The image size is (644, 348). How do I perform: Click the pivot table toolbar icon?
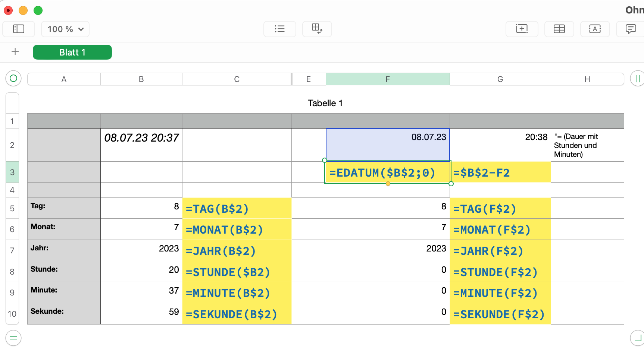click(x=317, y=29)
